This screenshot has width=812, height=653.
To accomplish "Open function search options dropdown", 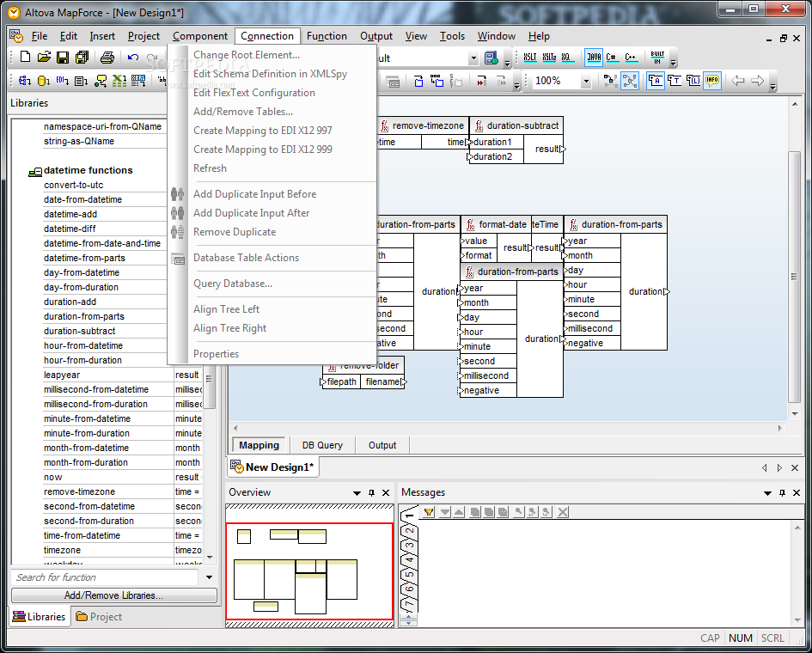I will (209, 577).
